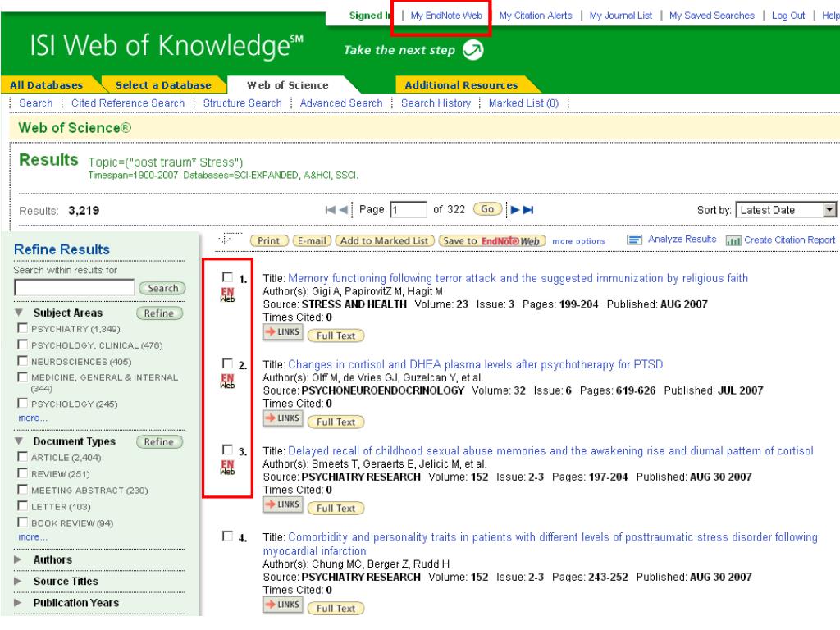Go to first page of results icon
The width and height of the screenshot is (840, 630).
pyautogui.click(x=331, y=210)
